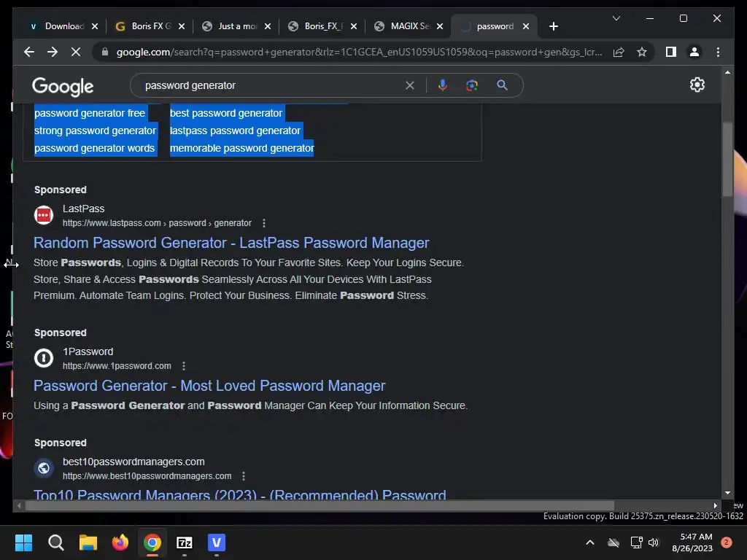Image resolution: width=747 pixels, height=560 pixels.
Task: Open related search password generator free
Action: coord(90,113)
